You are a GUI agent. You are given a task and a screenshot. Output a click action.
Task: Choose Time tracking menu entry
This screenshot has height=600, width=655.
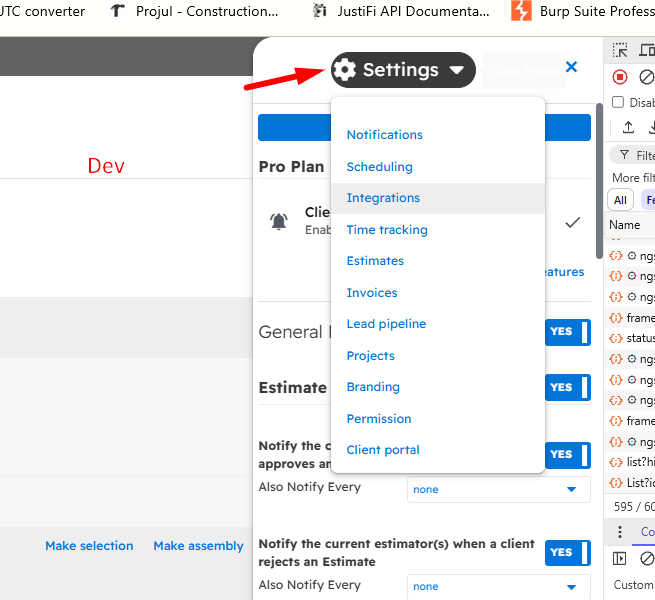click(x=387, y=229)
